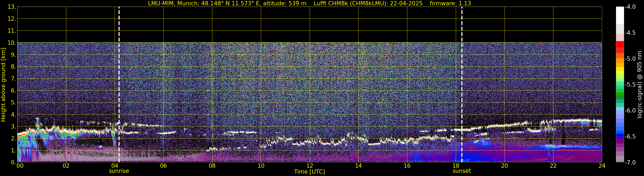This screenshot has height=176, width=644.
Task: Click the white dashed sunset line marker
Action: [462, 85]
